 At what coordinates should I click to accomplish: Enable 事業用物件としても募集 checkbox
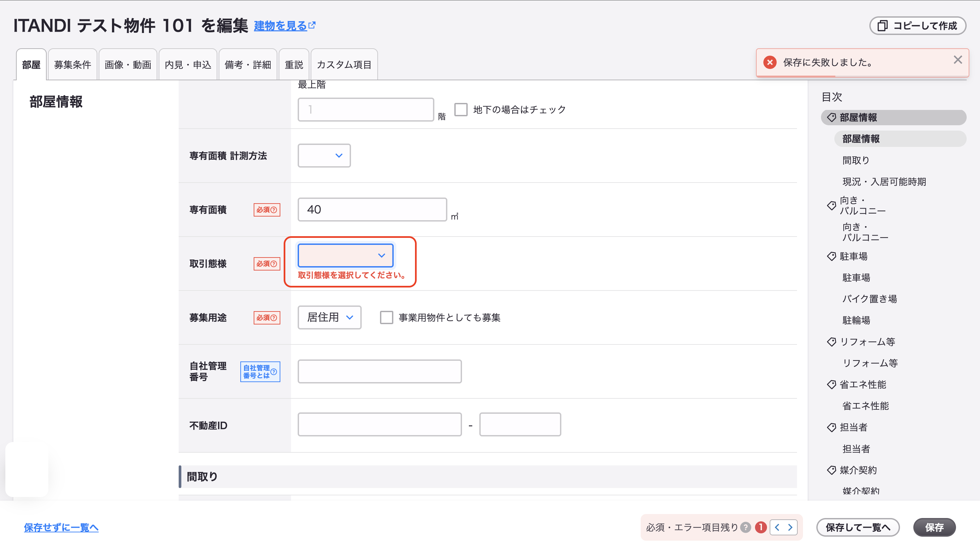click(386, 317)
